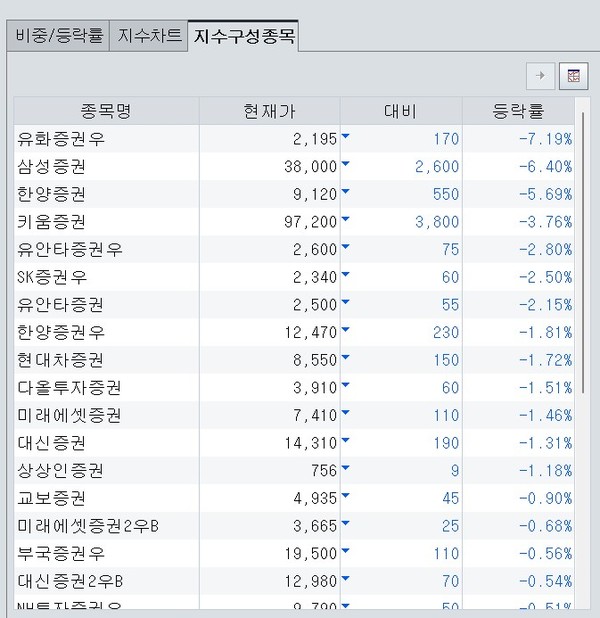Click the 현대차증권 stock name
This screenshot has height=618, width=600.
60,360
